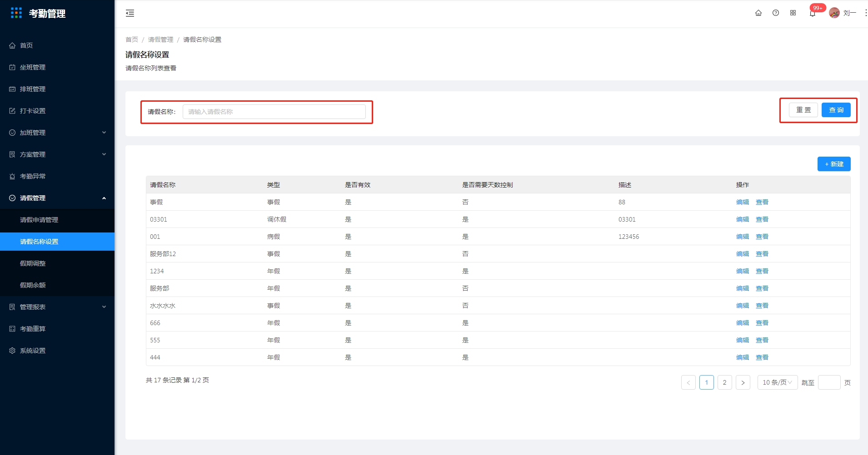Focus the 跳至 page jump input
This screenshot has width=868, height=455.
829,382
